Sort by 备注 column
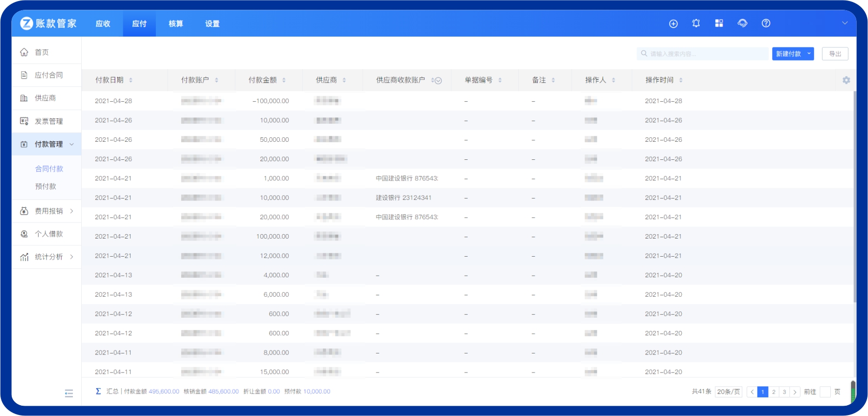 pyautogui.click(x=553, y=80)
